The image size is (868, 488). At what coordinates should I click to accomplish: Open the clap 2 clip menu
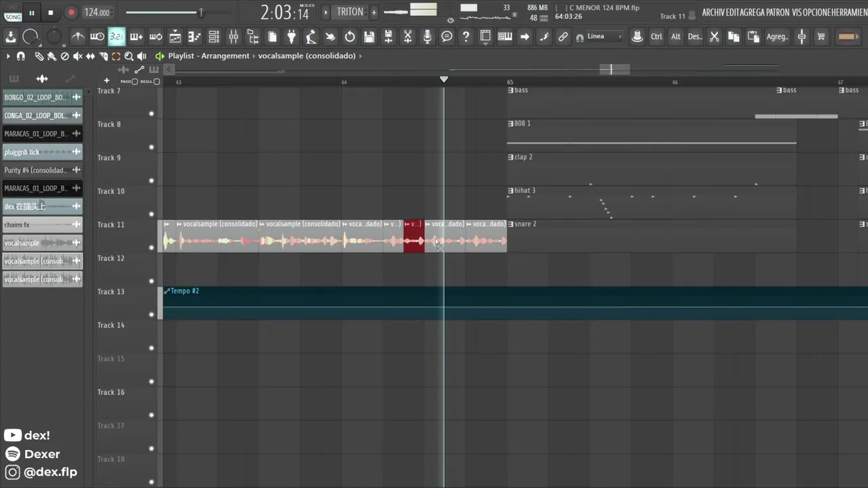(511, 157)
